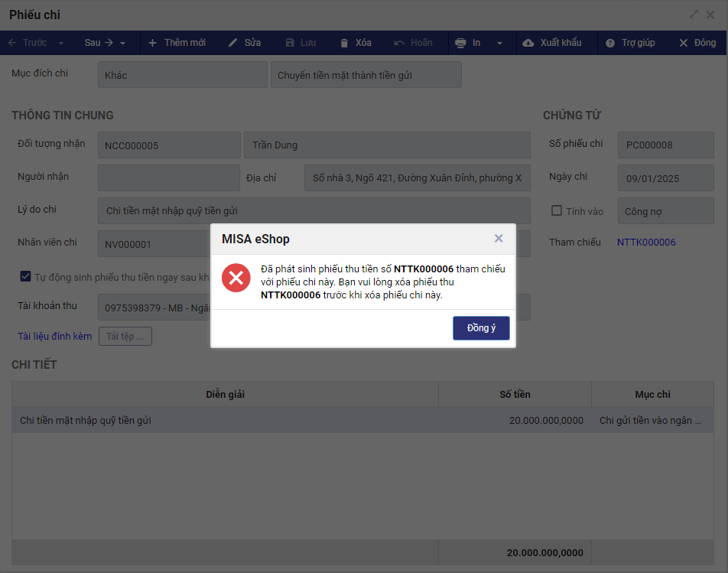Close the MISA eShop dialog with X
Image resolution: width=728 pixels, height=573 pixels.
(x=499, y=238)
